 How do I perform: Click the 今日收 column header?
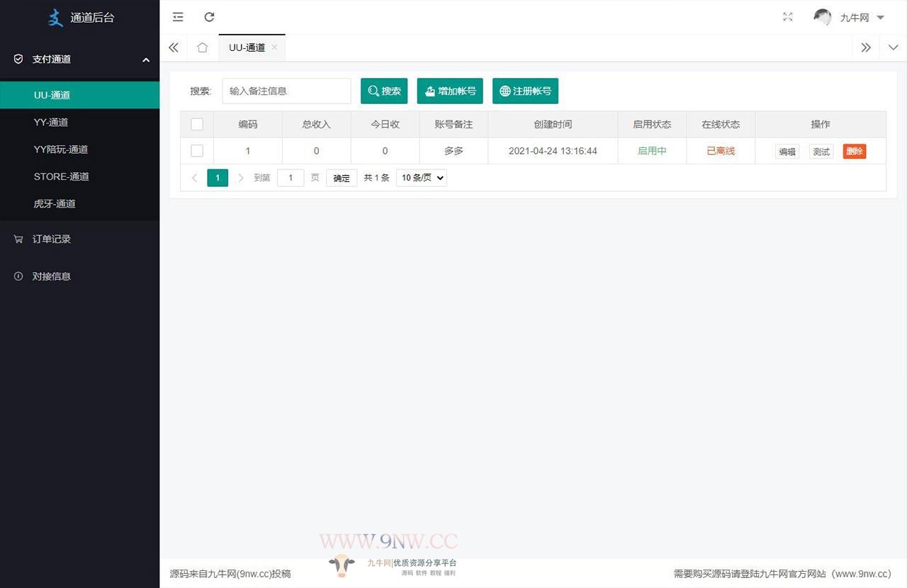click(x=385, y=124)
